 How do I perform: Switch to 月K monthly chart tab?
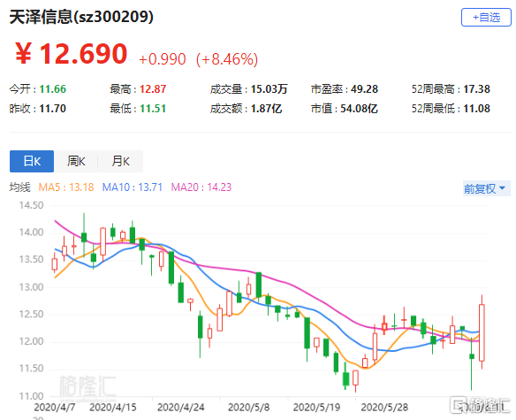tap(120, 162)
